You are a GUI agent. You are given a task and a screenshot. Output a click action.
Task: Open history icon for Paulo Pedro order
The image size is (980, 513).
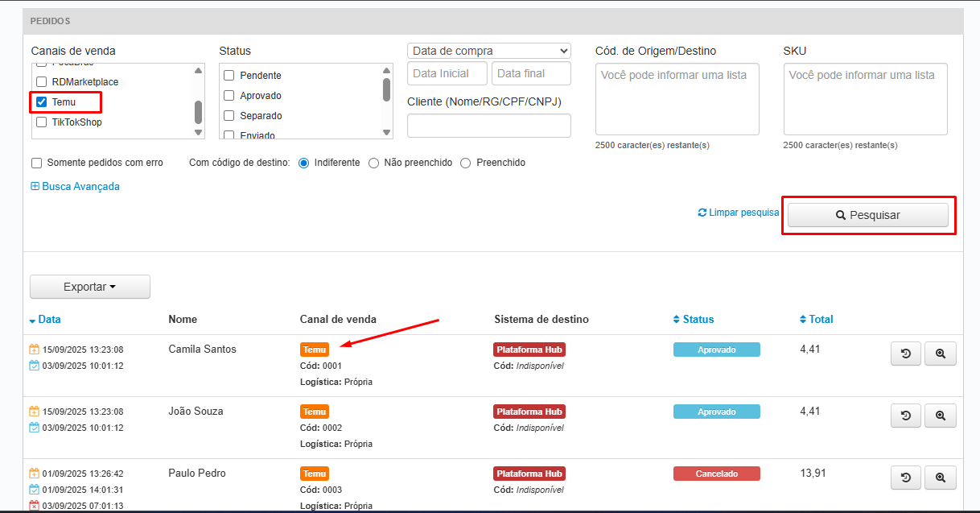tap(905, 478)
